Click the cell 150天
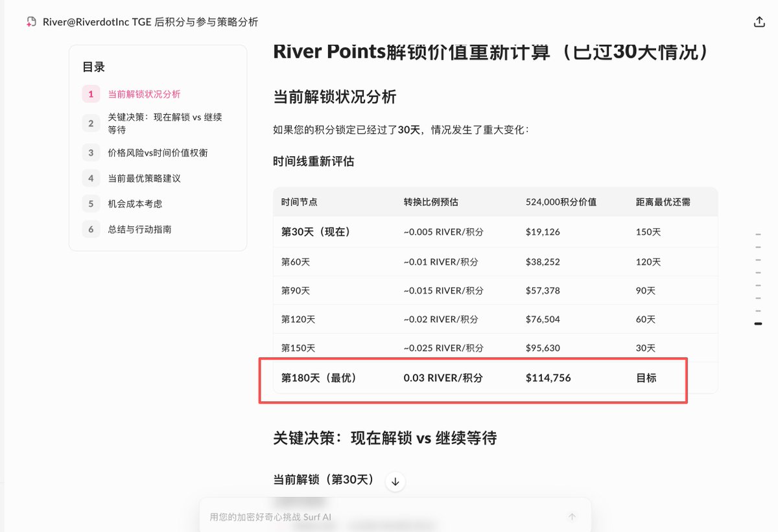The height and width of the screenshot is (532, 778). click(648, 232)
